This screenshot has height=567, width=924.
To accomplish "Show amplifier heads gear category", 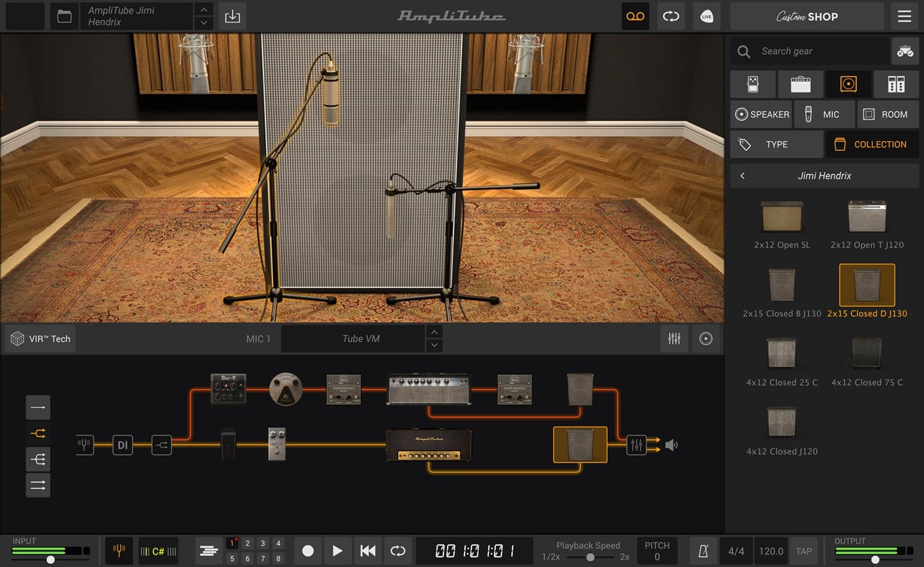I will tap(801, 84).
